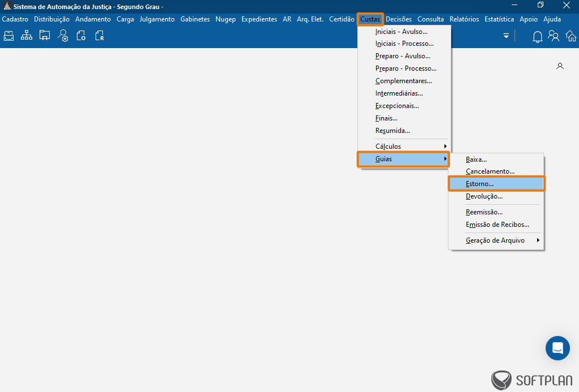Open the Andamento menu
The image size is (579, 392).
click(93, 19)
